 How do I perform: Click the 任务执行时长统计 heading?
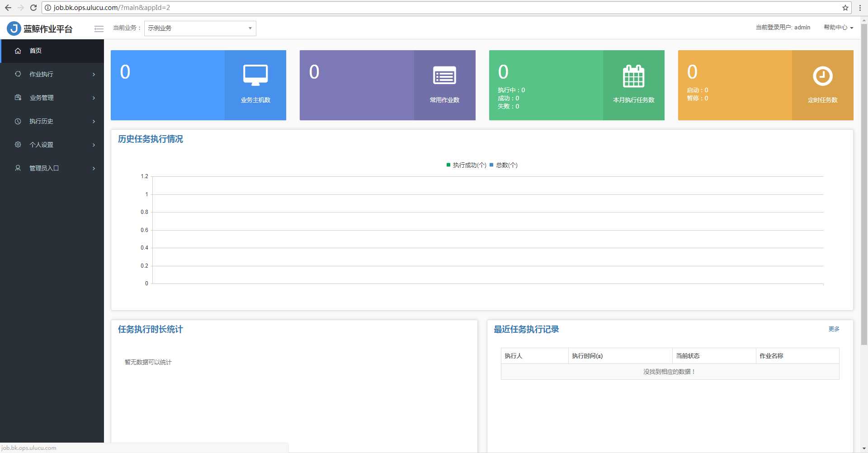coord(151,330)
